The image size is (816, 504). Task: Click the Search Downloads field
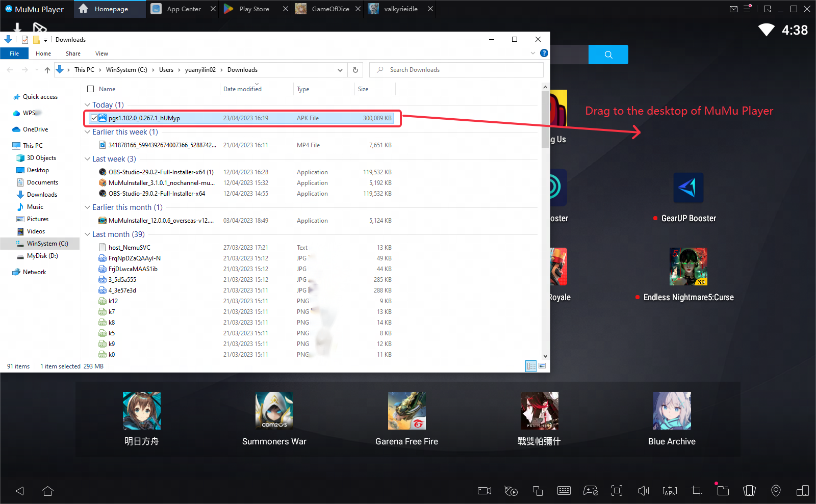coord(456,70)
